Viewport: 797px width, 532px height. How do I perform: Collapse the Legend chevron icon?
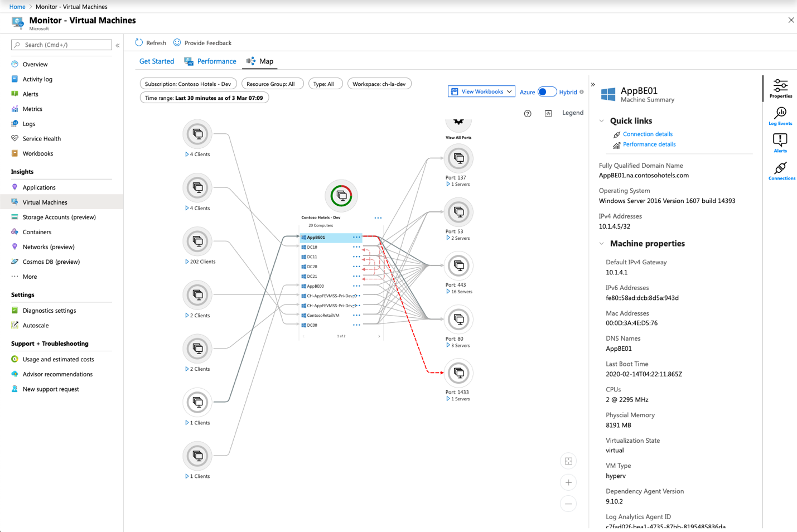(x=548, y=113)
